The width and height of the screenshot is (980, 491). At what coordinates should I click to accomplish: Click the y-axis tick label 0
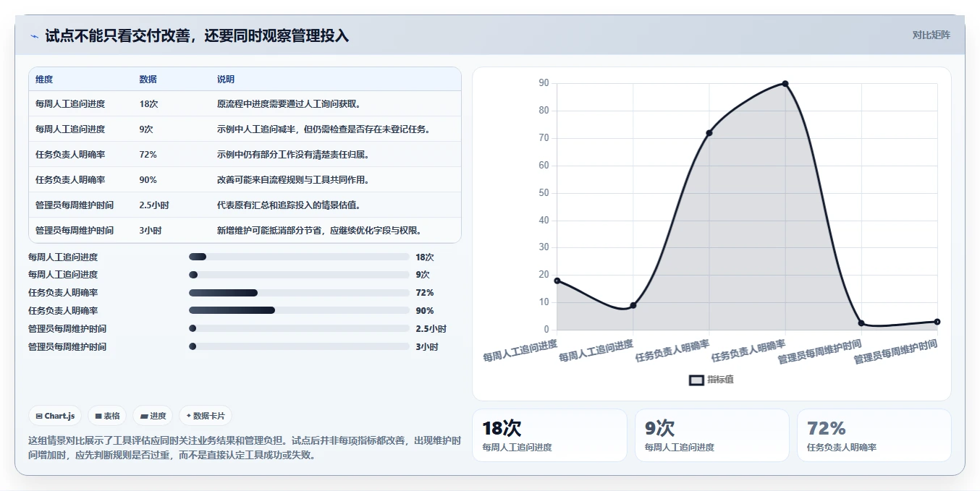(546, 330)
